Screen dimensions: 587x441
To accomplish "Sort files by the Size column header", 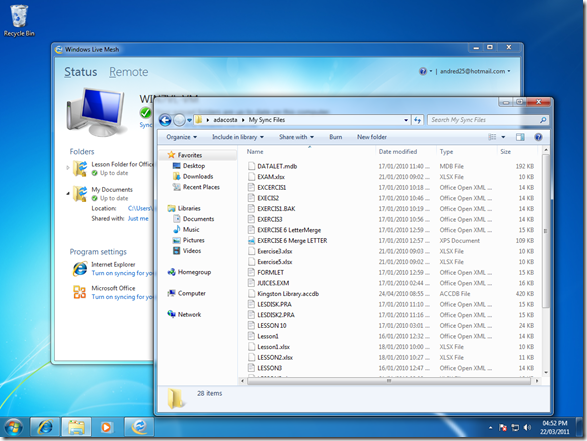I will [518, 152].
